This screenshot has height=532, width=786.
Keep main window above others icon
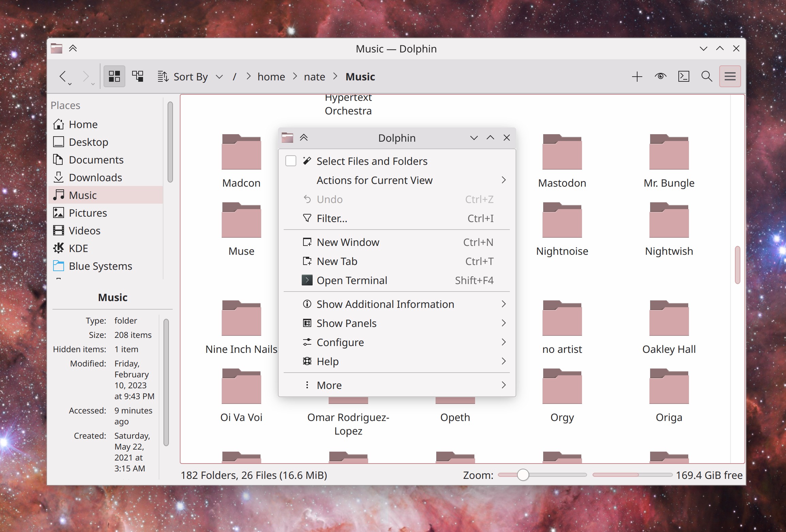point(73,48)
